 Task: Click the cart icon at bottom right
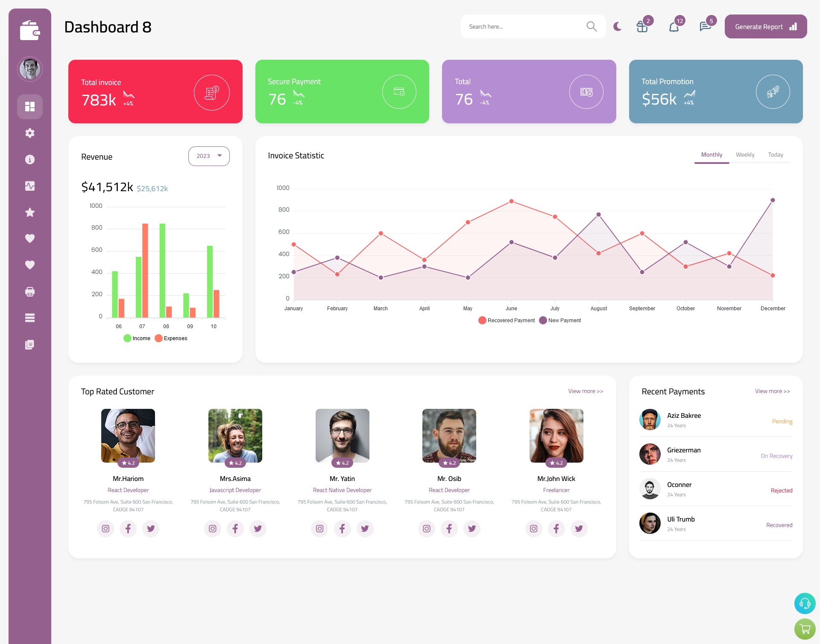[x=804, y=629]
